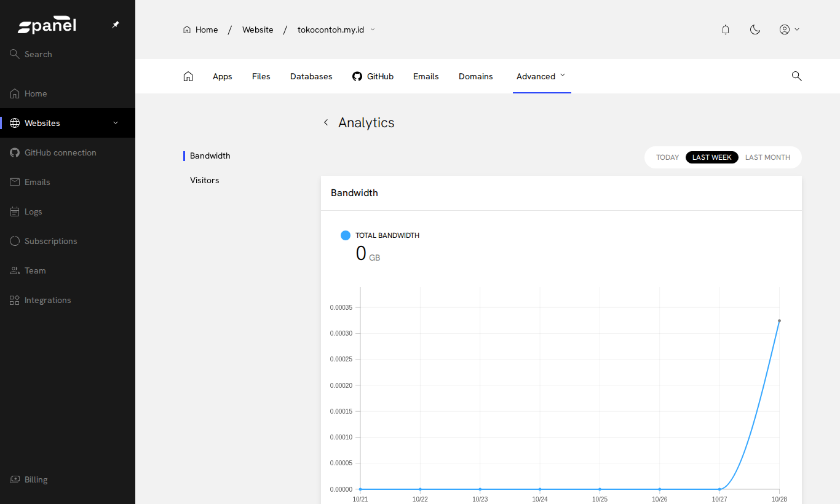Click the Website breadcrumb link

(x=258, y=30)
